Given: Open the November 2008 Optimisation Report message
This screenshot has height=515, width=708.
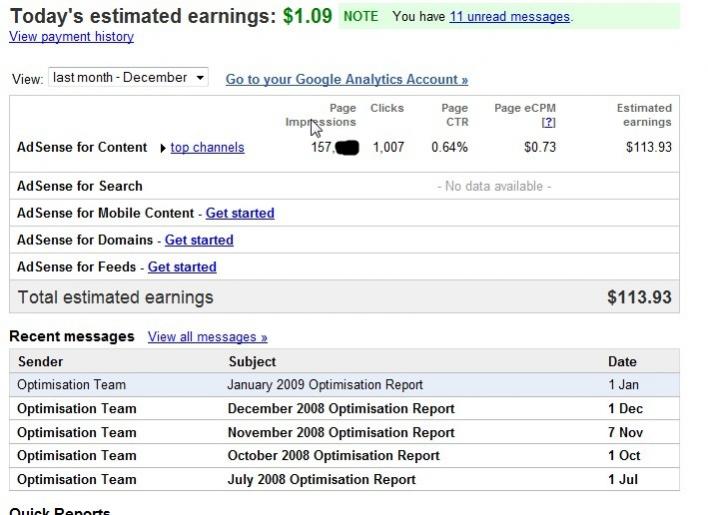Looking at the screenshot, I should click(341, 432).
